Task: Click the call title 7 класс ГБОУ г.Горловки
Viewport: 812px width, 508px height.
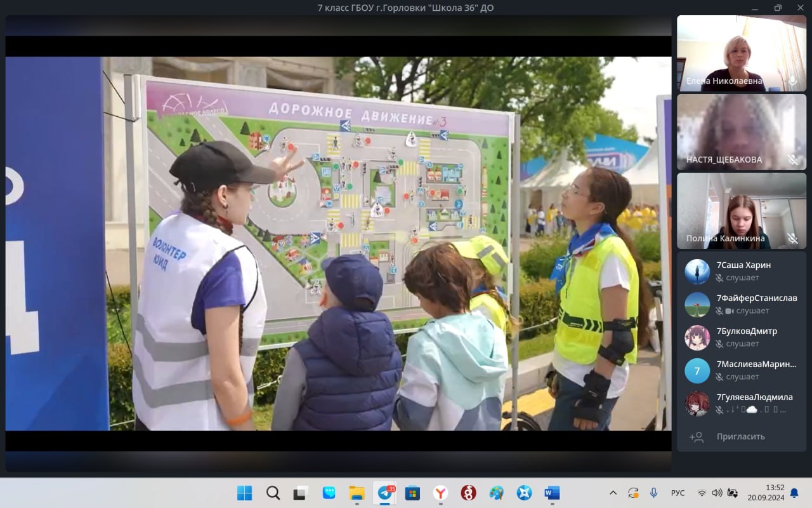Action: click(405, 8)
